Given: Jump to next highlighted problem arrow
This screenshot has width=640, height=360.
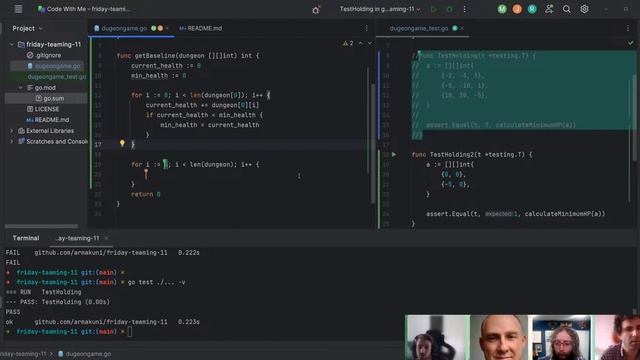Looking at the screenshot, I should click(370, 43).
